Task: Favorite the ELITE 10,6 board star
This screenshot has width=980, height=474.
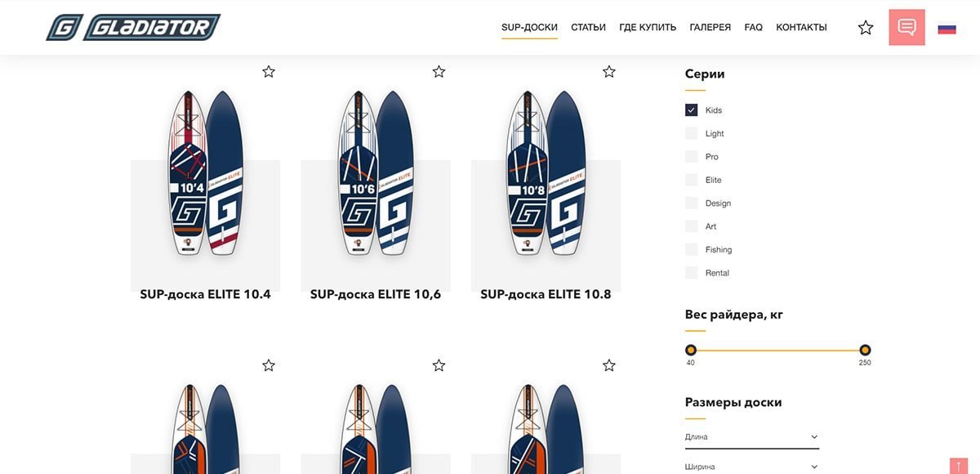Action: click(x=439, y=72)
